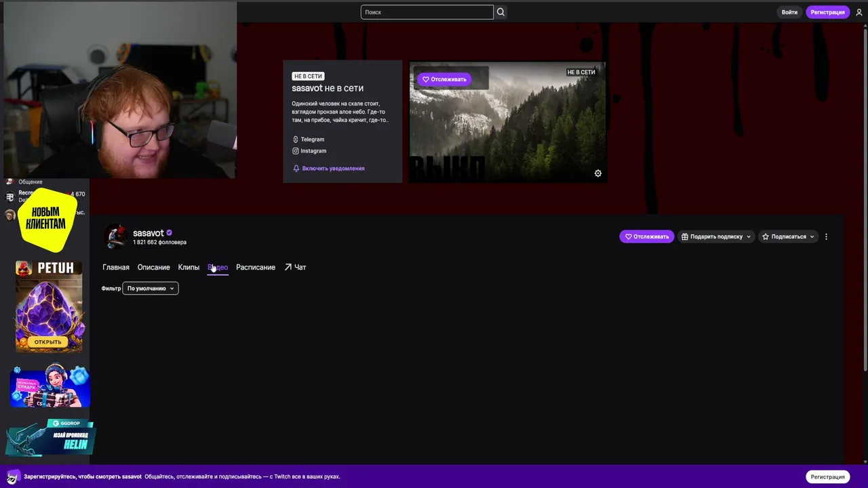Click the Recre channel avatar in the sidebar
Viewport: 868px width, 488px height.
(x=9, y=197)
